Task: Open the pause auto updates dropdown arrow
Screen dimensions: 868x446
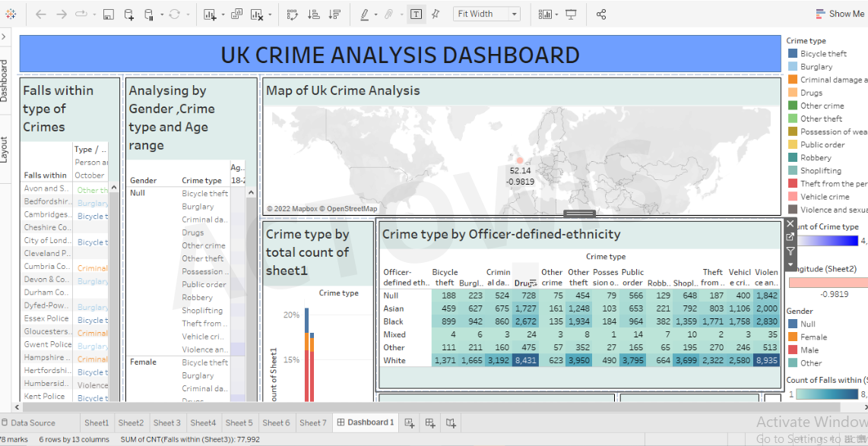Action: (162, 15)
